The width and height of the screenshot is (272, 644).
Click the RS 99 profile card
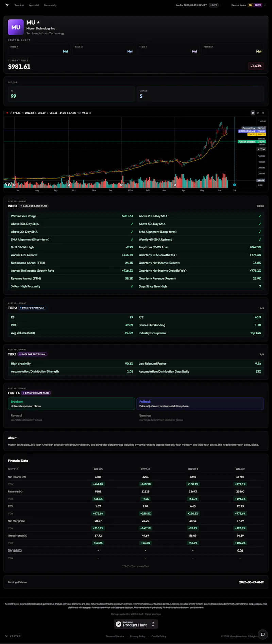click(x=71, y=94)
